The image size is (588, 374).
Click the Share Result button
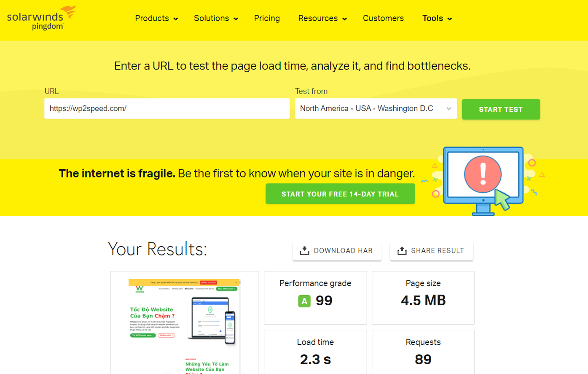coord(431,251)
